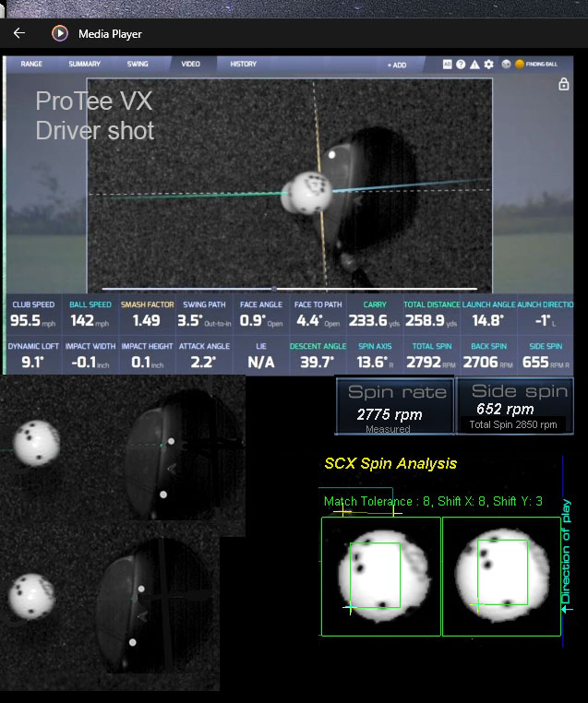Click the SWING PATH 3.5° tile

(x=204, y=315)
